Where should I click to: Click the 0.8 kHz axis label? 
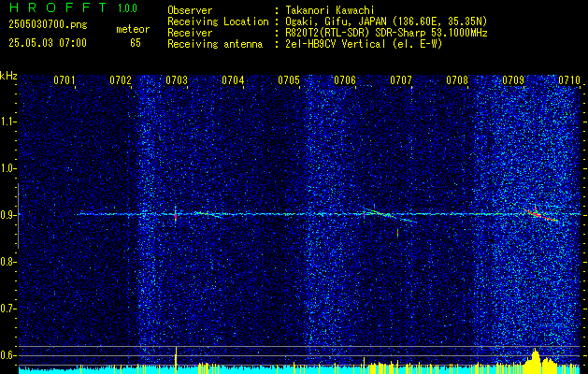[8, 262]
